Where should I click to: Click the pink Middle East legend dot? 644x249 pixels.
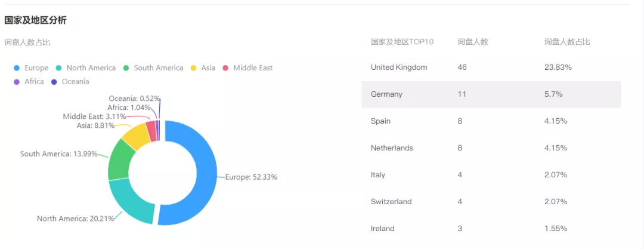click(x=225, y=68)
